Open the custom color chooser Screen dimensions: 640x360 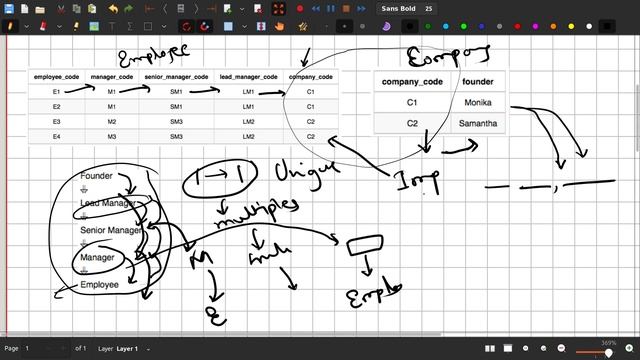tap(607, 27)
